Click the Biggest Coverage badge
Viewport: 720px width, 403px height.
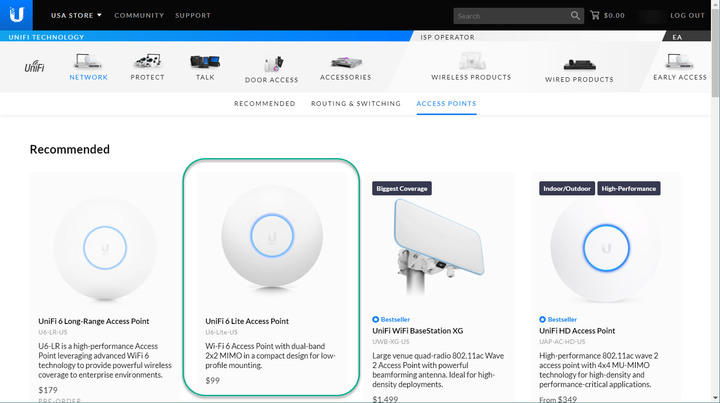pos(402,188)
